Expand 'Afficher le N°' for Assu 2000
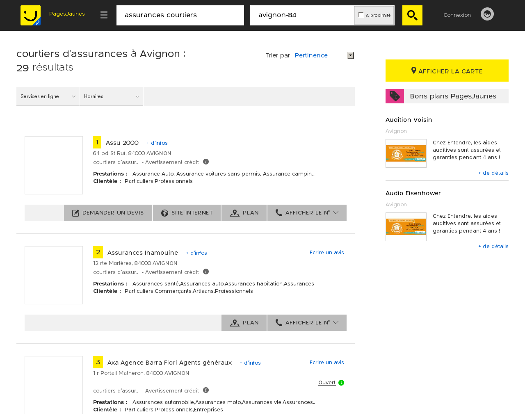This screenshot has width=525, height=420. (307, 213)
